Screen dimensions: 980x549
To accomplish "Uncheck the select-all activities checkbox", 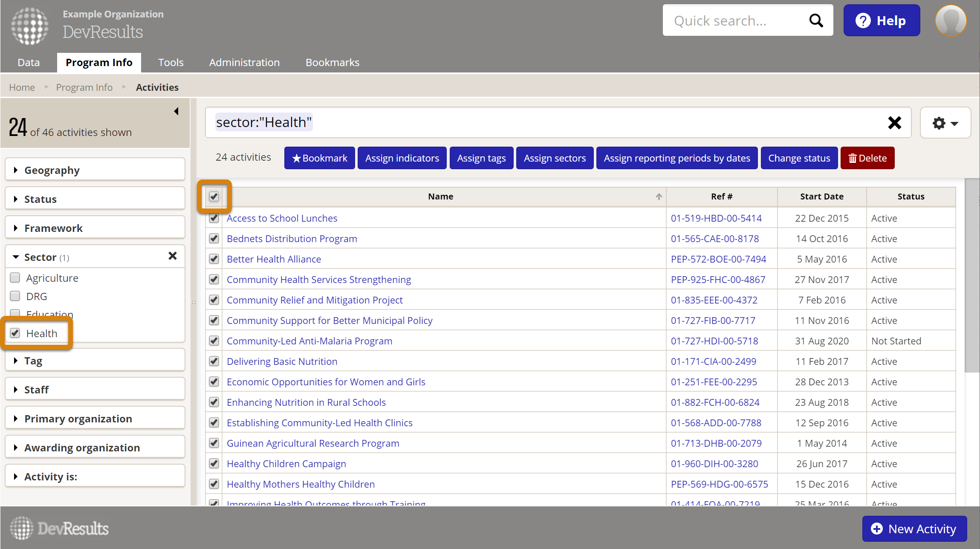I will [214, 196].
